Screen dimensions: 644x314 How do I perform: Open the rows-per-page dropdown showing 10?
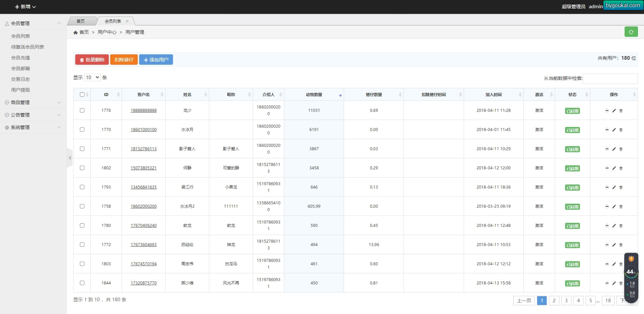click(92, 77)
